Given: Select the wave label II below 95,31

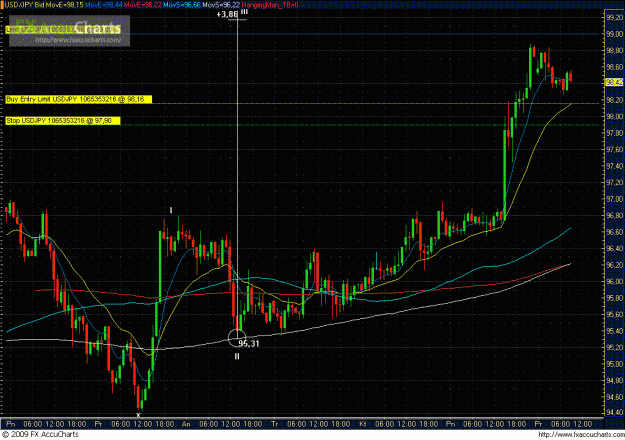Looking at the screenshot, I should (x=237, y=356).
